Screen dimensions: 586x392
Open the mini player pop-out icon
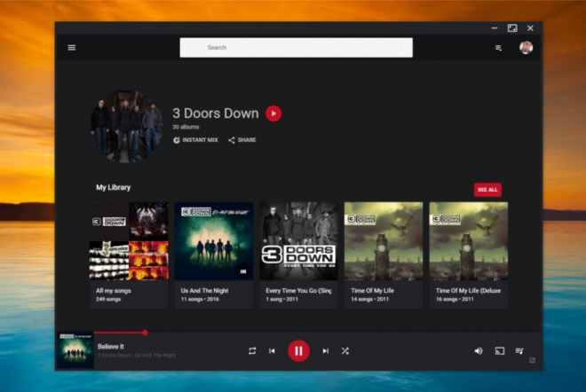[x=532, y=360]
